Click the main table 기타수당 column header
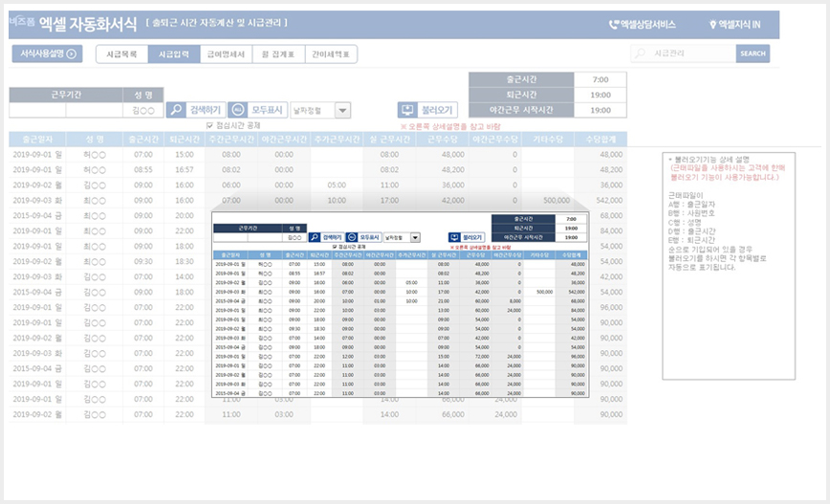The height and width of the screenshot is (504, 830). (x=547, y=140)
